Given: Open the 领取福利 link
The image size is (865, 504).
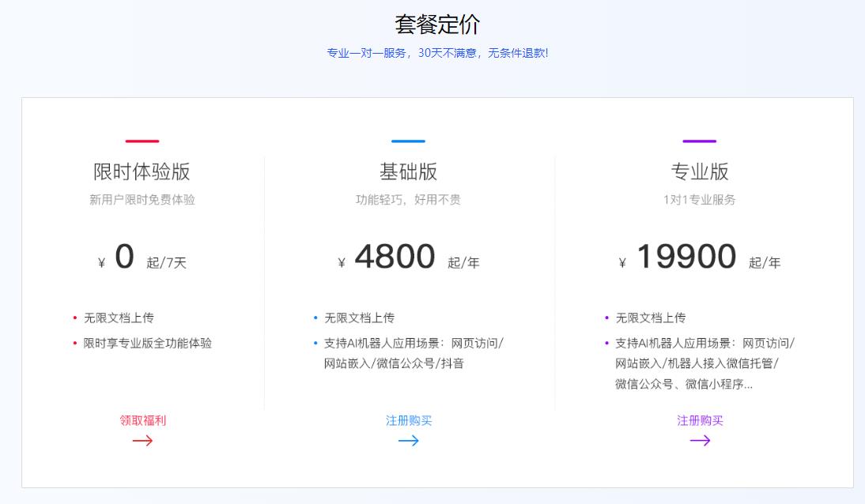Looking at the screenshot, I should click(144, 420).
